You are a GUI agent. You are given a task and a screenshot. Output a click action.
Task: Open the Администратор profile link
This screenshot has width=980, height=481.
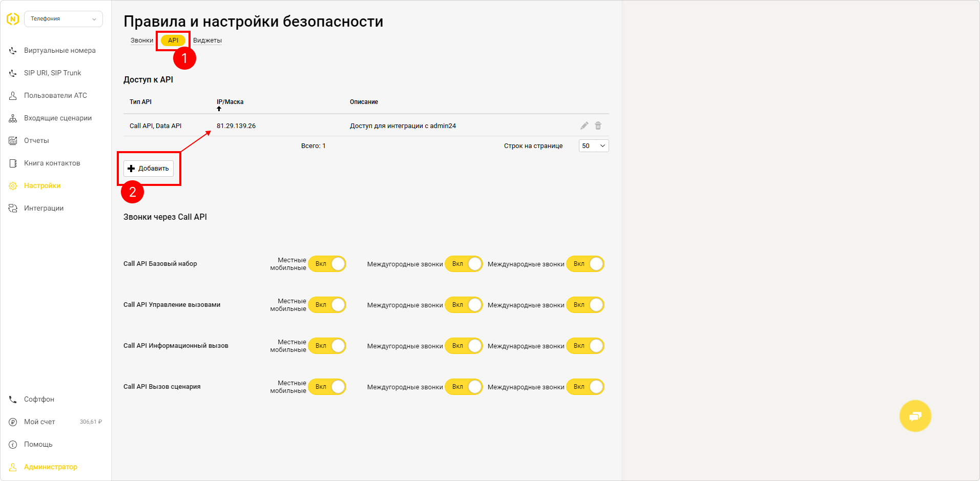coord(50,467)
